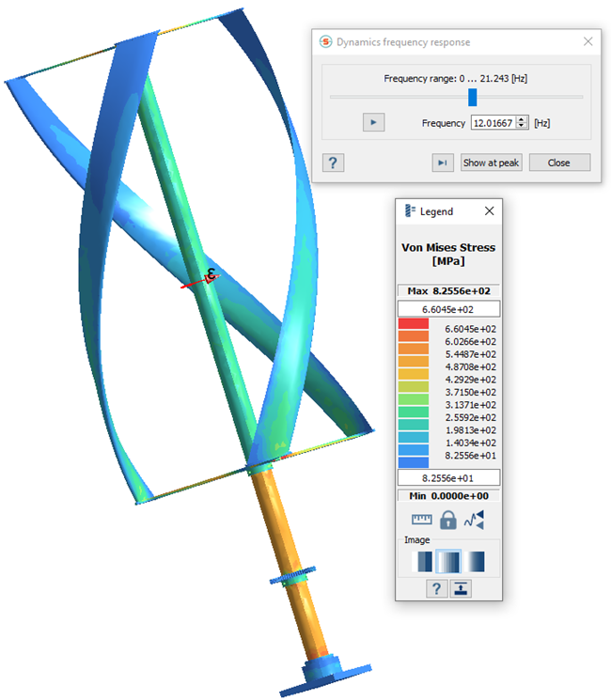611x700 pixels.
Task: Click the export icon at Legend bottom
Action: 461,588
